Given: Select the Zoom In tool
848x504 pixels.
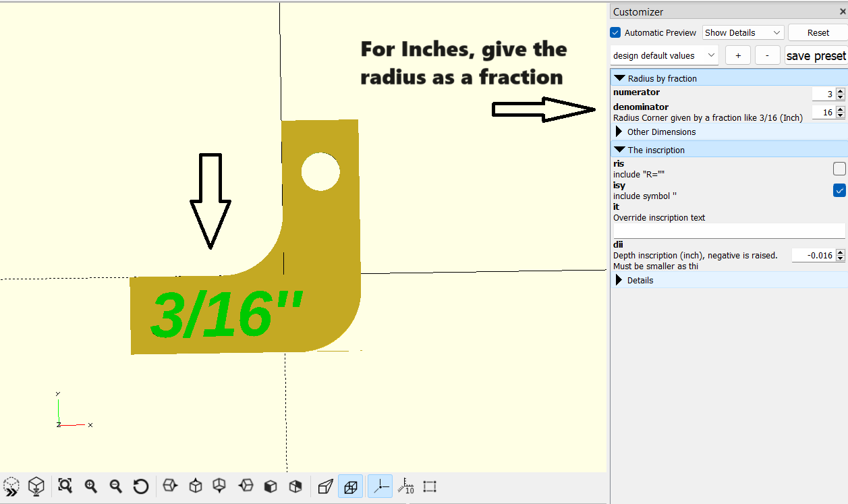Looking at the screenshot, I should pyautogui.click(x=90, y=486).
